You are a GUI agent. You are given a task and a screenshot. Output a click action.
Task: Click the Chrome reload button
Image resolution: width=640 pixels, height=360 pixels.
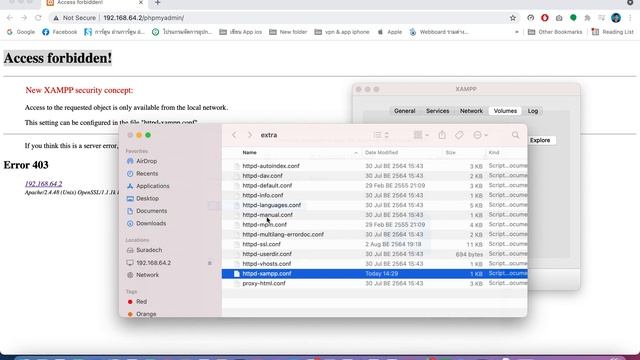coord(38,18)
